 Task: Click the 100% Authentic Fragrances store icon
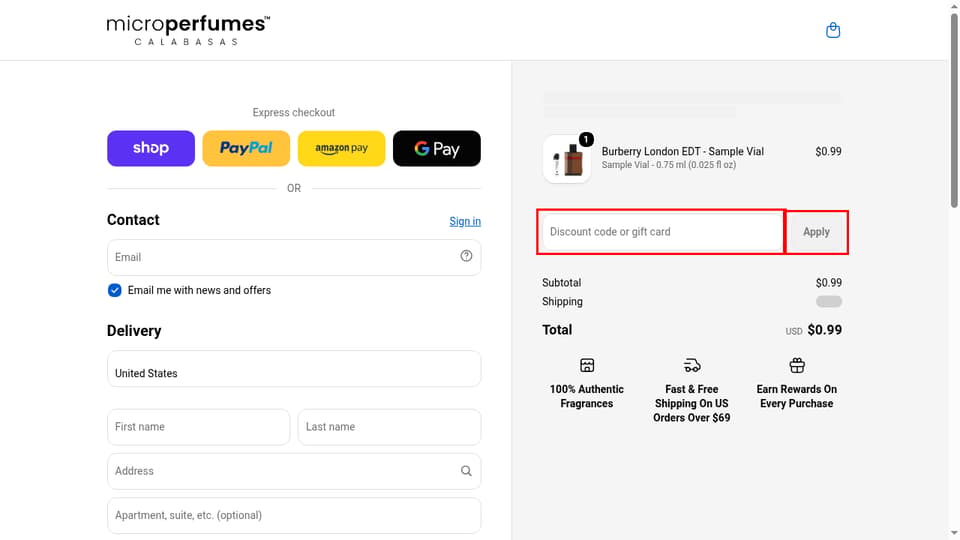pyautogui.click(x=587, y=366)
